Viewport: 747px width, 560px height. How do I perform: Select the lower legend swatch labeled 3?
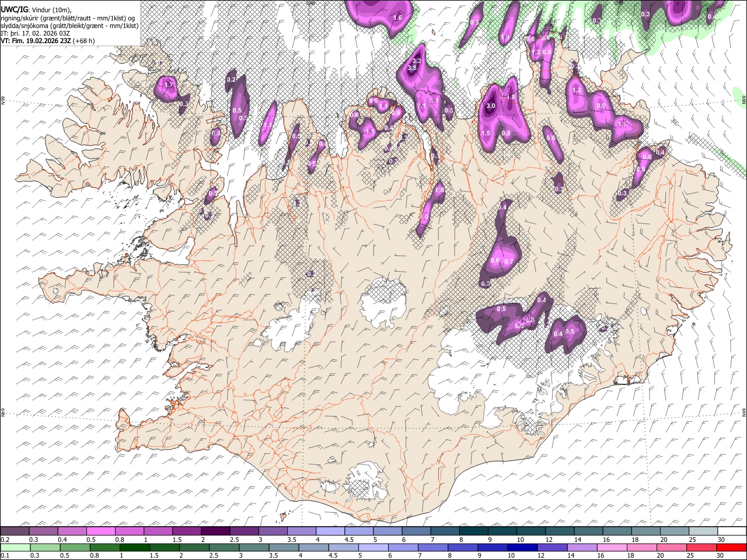pyautogui.click(x=254, y=548)
